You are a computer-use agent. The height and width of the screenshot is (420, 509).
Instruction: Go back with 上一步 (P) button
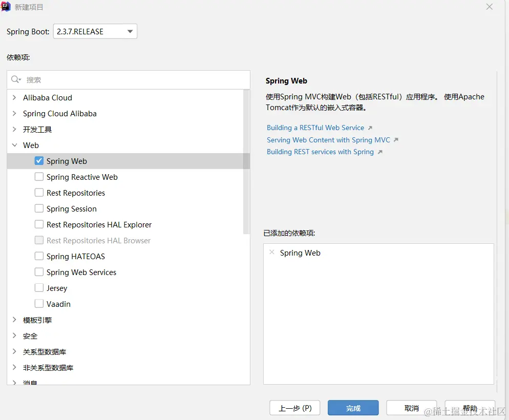[x=295, y=408]
